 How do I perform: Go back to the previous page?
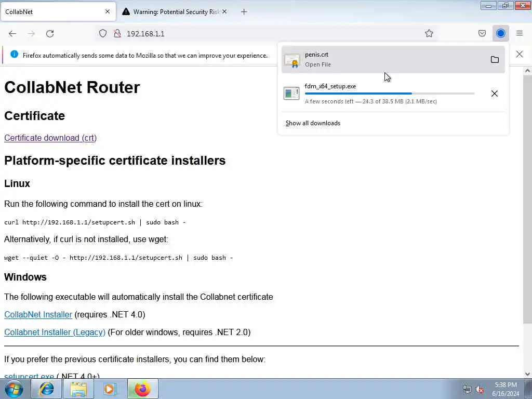12,34
